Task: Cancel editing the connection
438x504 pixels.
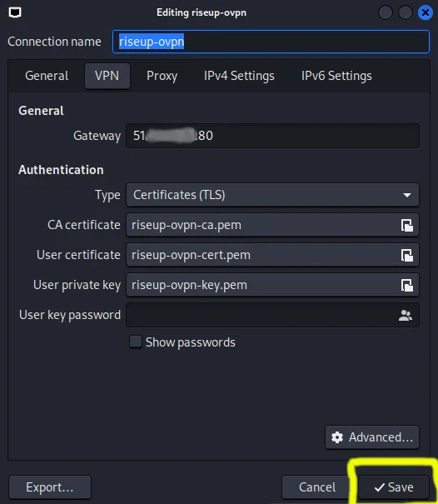Action: 317,487
